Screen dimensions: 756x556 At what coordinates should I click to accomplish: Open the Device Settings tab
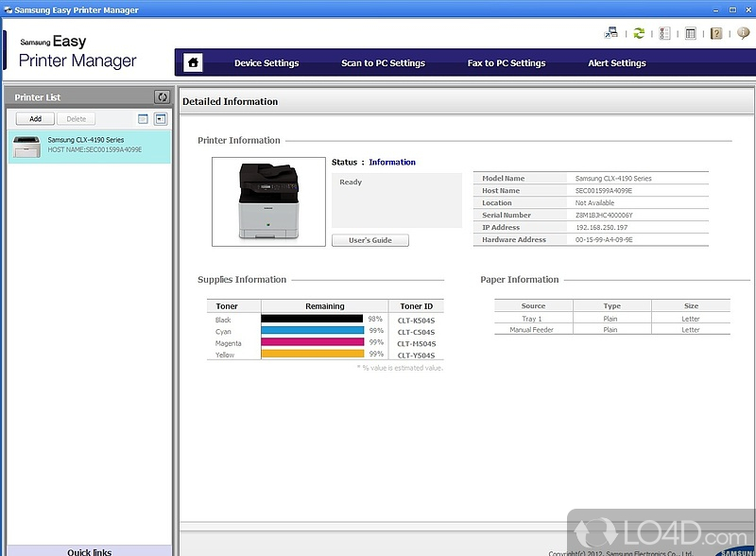[266, 63]
